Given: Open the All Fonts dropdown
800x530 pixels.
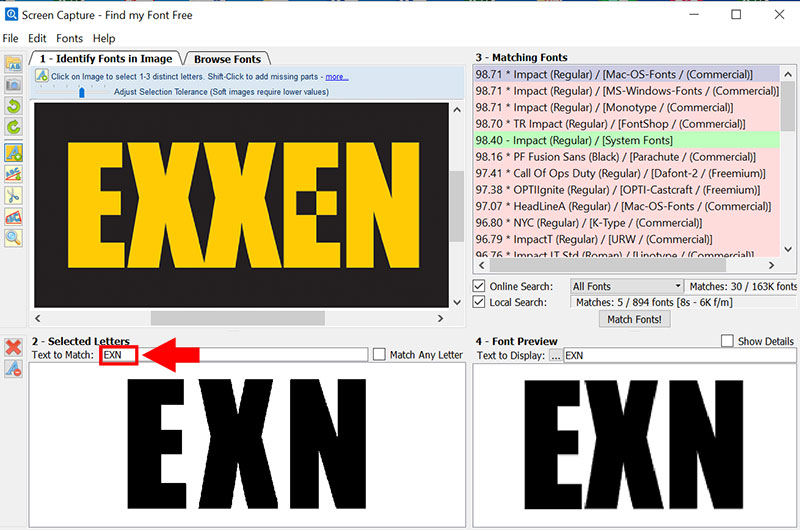Looking at the screenshot, I should click(627, 286).
